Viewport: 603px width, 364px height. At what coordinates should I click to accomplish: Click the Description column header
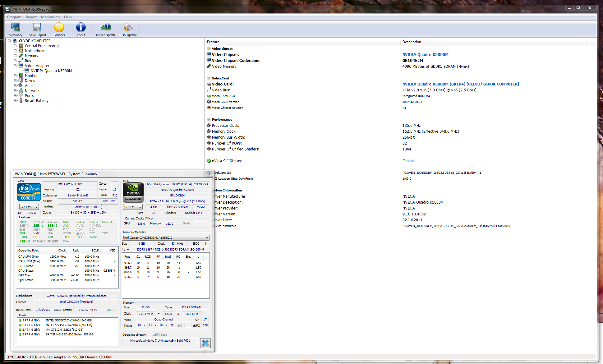click(412, 42)
